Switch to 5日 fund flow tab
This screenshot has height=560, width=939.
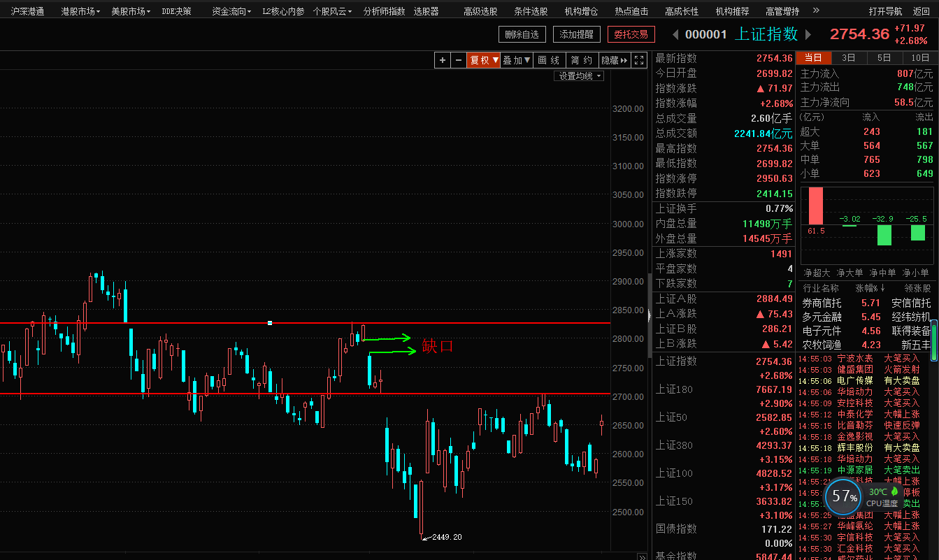(x=884, y=58)
